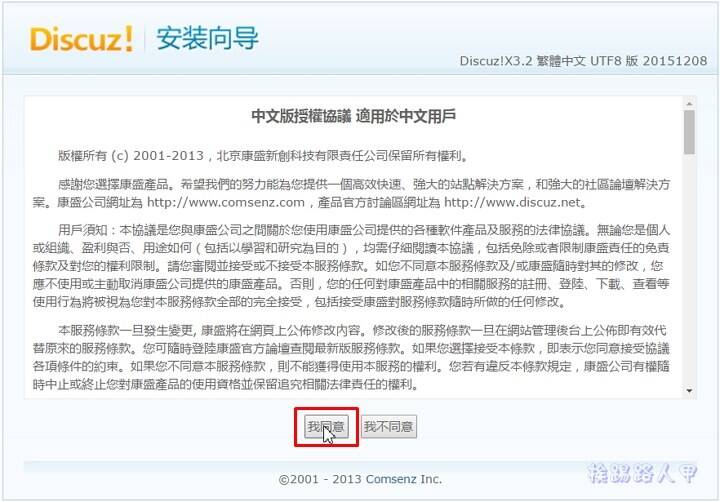Click the http://www.discuz.net address
The width and height of the screenshot is (720, 502).
pos(512,203)
